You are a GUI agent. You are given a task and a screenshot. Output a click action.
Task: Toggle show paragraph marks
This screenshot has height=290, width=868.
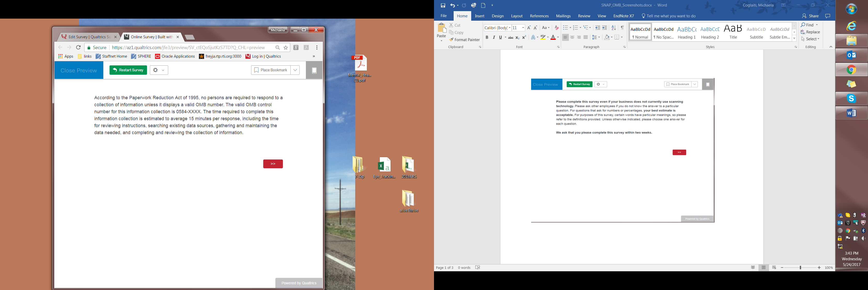click(622, 28)
